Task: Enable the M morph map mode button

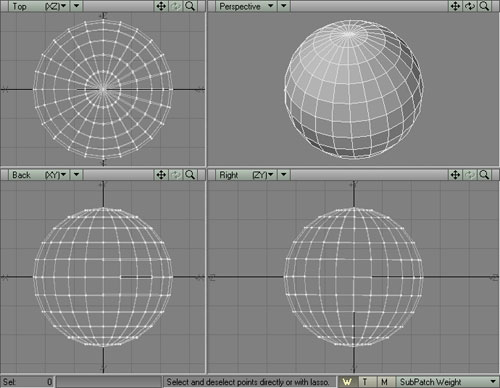Action: [x=384, y=382]
